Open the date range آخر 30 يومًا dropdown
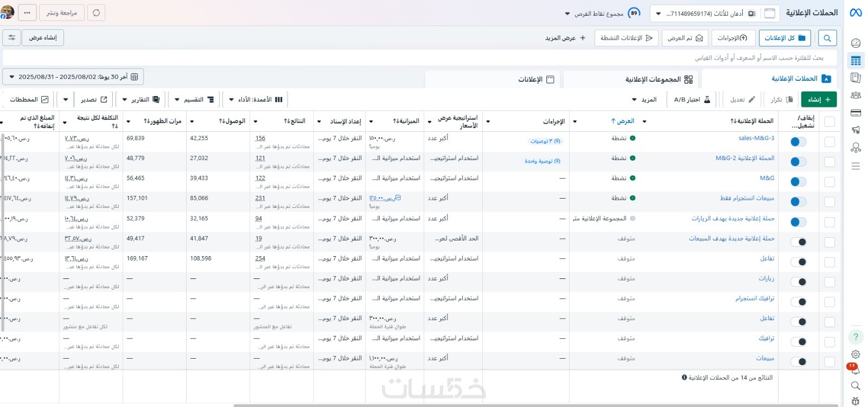The width and height of the screenshot is (868, 407). click(x=73, y=77)
